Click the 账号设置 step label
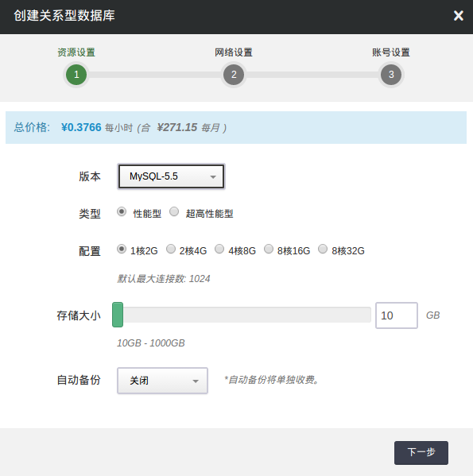473x476 pixels. click(391, 52)
